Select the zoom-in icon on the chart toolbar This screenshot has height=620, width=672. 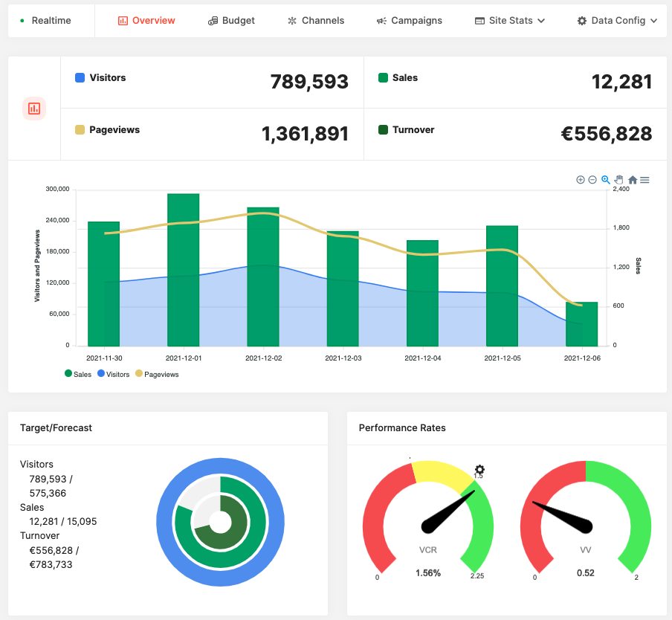tap(581, 179)
